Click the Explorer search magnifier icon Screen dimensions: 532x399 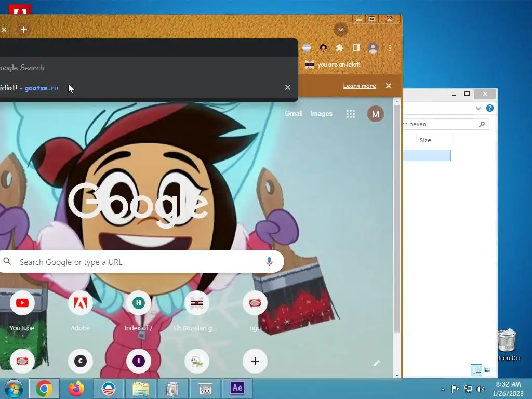(482, 124)
